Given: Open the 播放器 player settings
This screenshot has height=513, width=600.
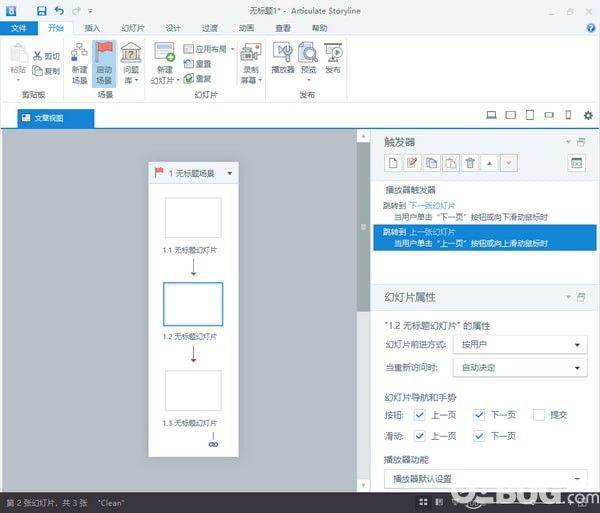Looking at the screenshot, I should [283, 58].
